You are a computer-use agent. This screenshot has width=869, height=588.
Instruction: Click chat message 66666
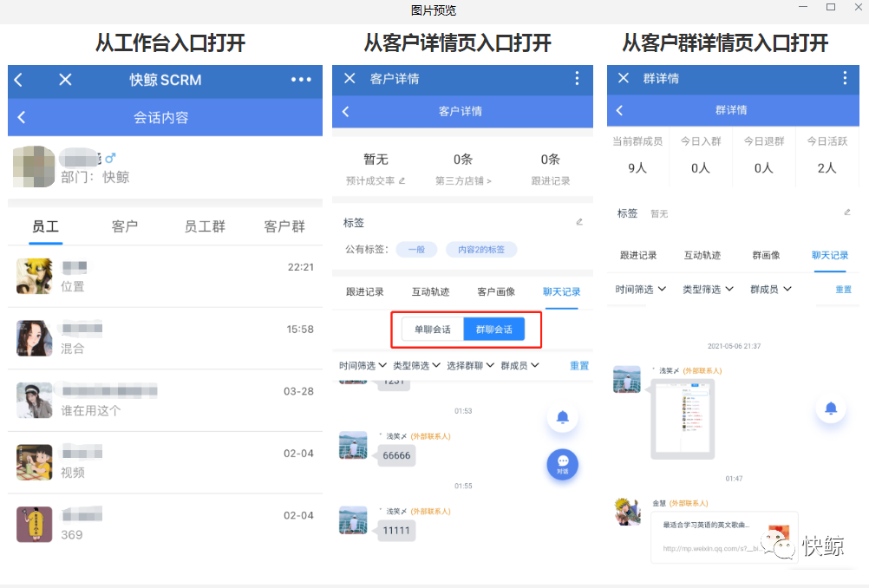point(396,455)
